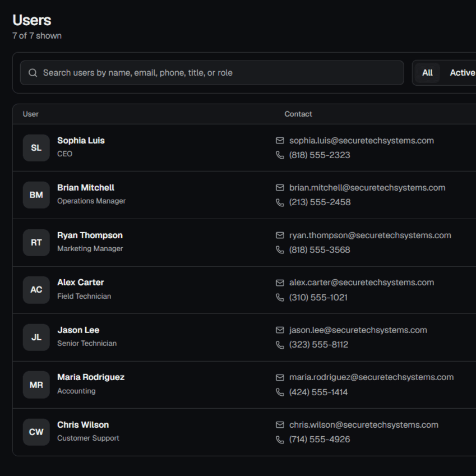Click the Contact column header
Screen dimensions: 476x476
tap(298, 114)
